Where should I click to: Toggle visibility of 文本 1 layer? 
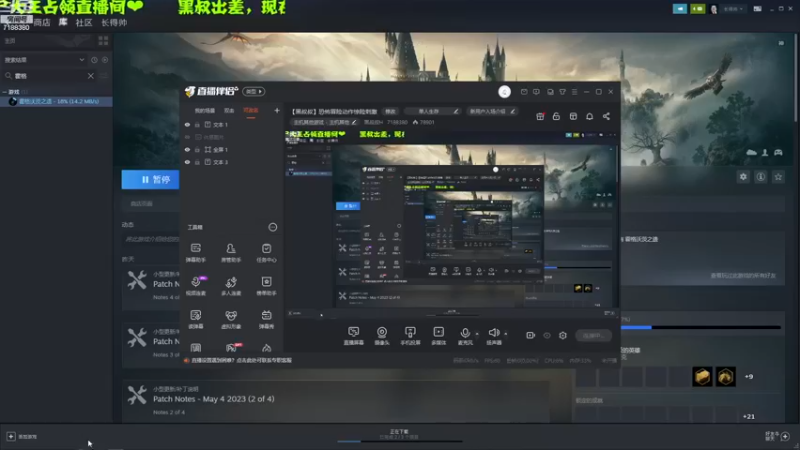187,124
